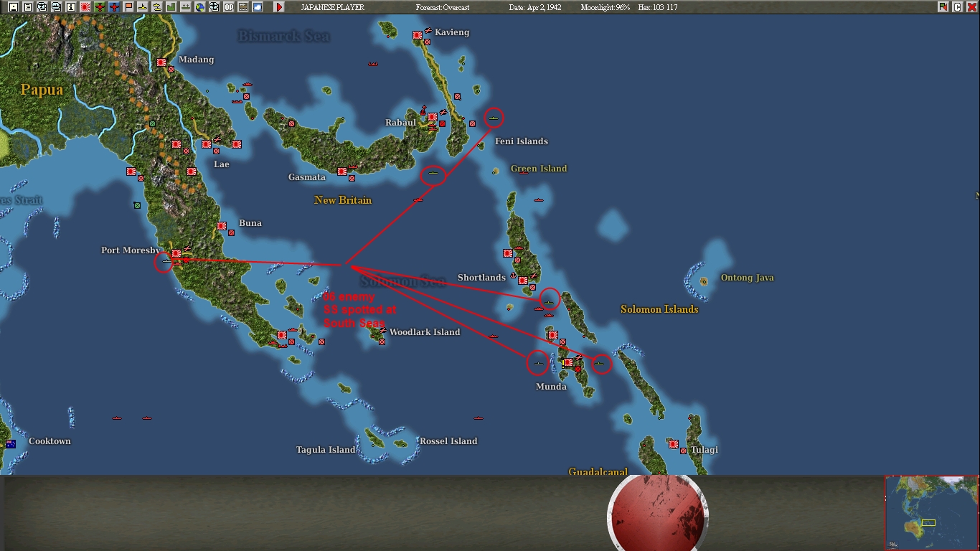Click the New Britain region label

[343, 200]
